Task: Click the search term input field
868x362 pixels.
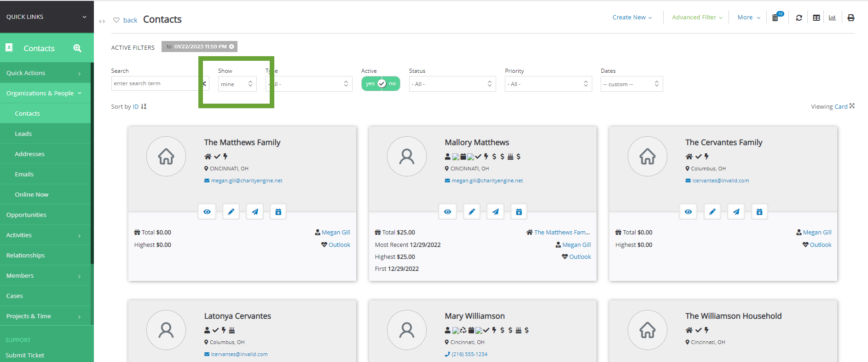Action: point(156,83)
